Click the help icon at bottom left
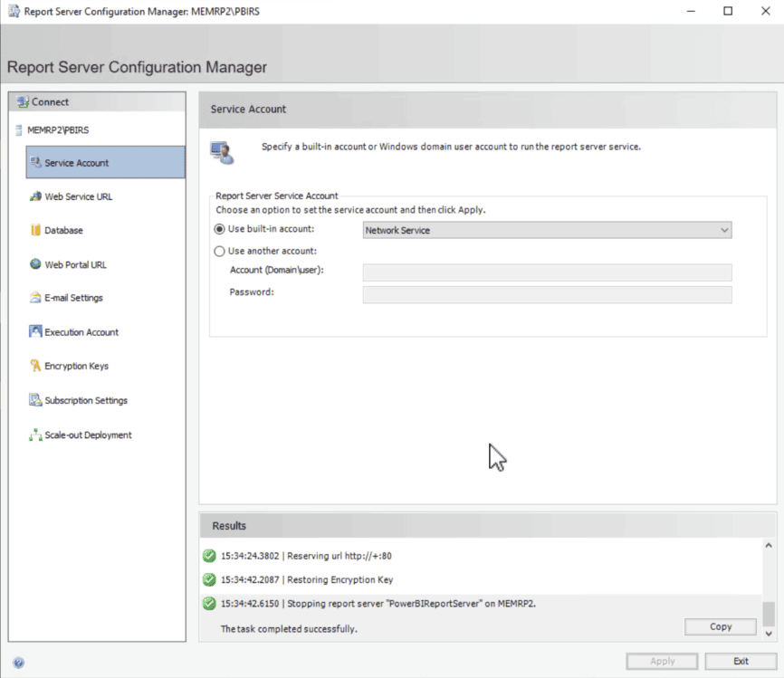Viewport: 784px width, 678px height. (18, 663)
